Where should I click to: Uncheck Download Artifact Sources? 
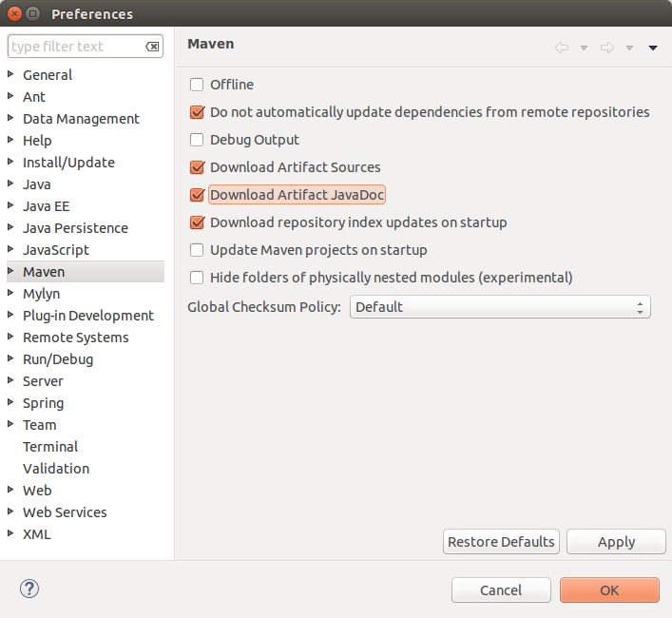tap(198, 167)
